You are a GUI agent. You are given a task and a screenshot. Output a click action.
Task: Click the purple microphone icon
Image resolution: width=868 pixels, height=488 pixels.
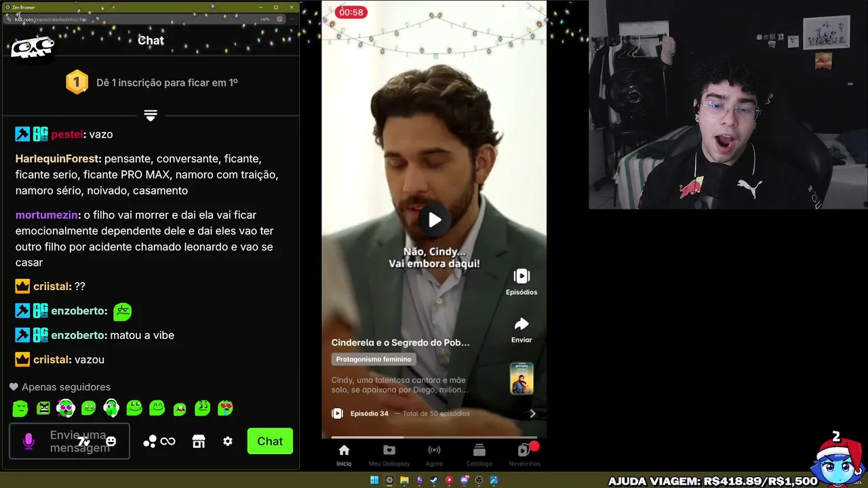point(28,441)
